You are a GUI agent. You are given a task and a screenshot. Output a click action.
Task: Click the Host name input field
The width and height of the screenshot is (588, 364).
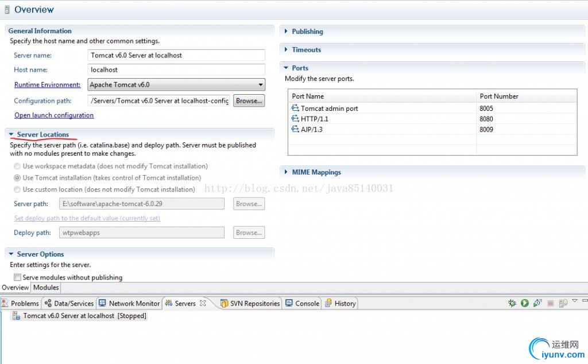click(176, 69)
